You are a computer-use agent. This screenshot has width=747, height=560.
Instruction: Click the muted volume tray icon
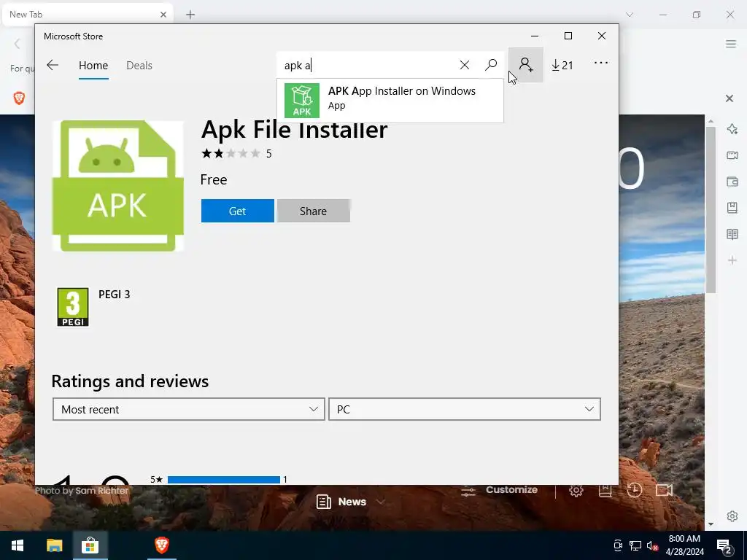tap(652, 545)
